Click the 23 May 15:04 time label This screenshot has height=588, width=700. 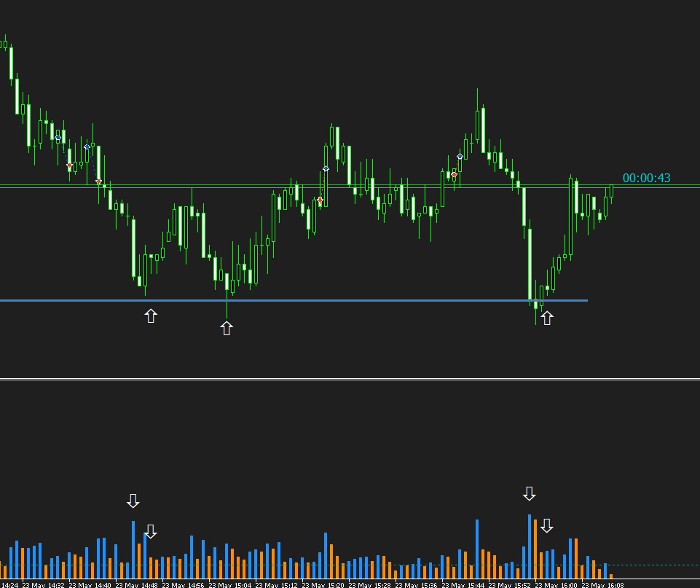point(229,585)
